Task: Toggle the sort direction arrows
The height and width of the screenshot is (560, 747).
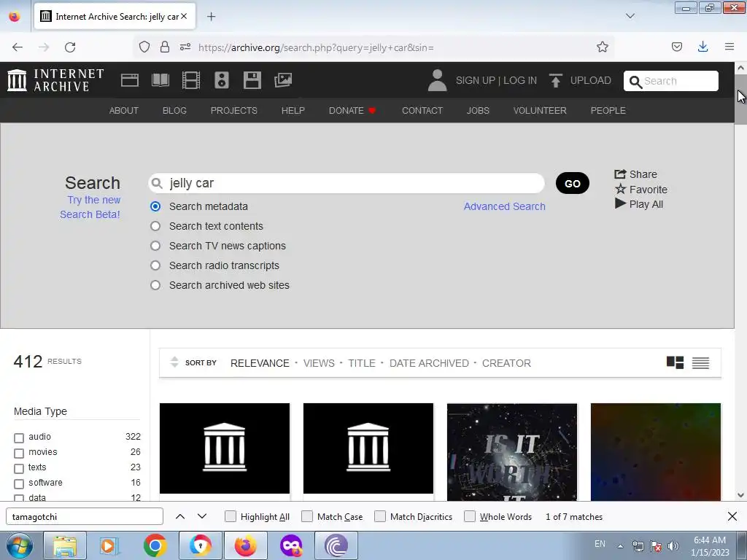Action: click(174, 362)
